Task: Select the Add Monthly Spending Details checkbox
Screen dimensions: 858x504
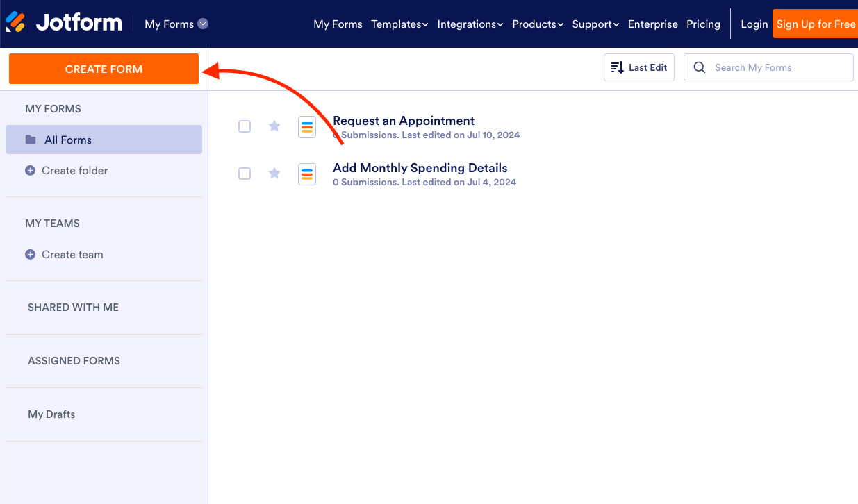Action: [245, 174]
